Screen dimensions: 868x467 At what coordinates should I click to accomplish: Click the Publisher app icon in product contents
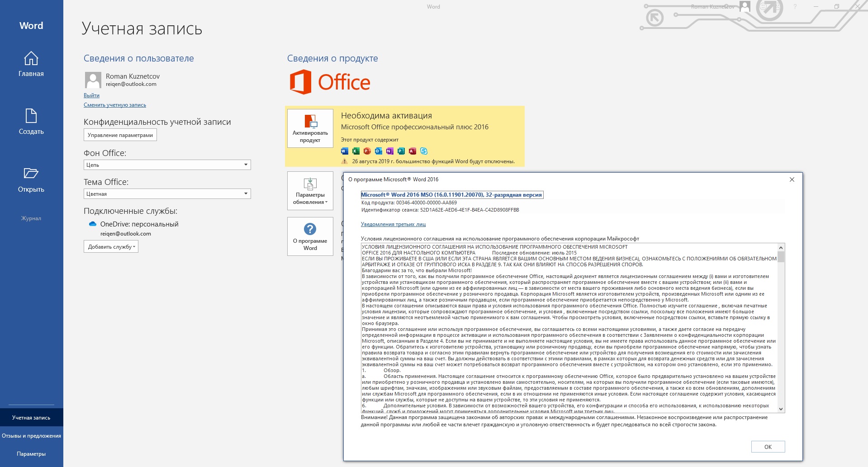point(401,151)
